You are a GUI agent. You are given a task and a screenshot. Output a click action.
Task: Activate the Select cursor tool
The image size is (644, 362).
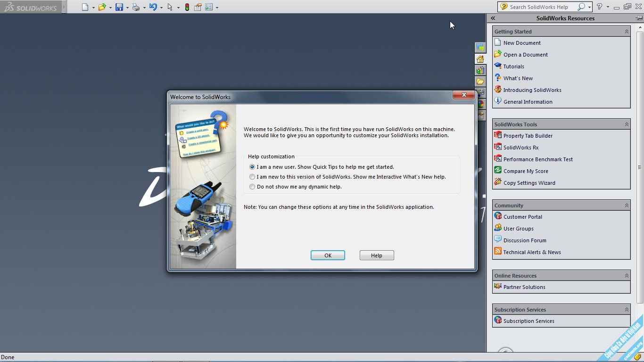pyautogui.click(x=170, y=7)
